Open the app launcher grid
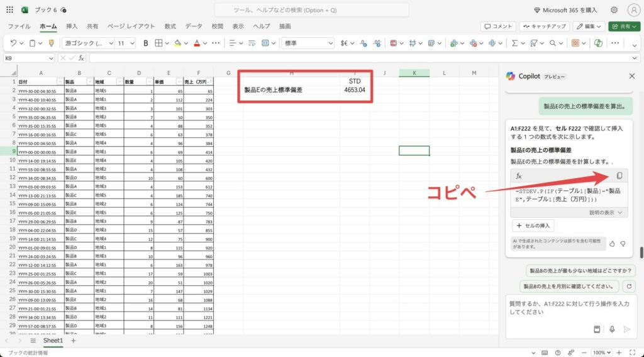The image size is (644, 357). (9, 10)
